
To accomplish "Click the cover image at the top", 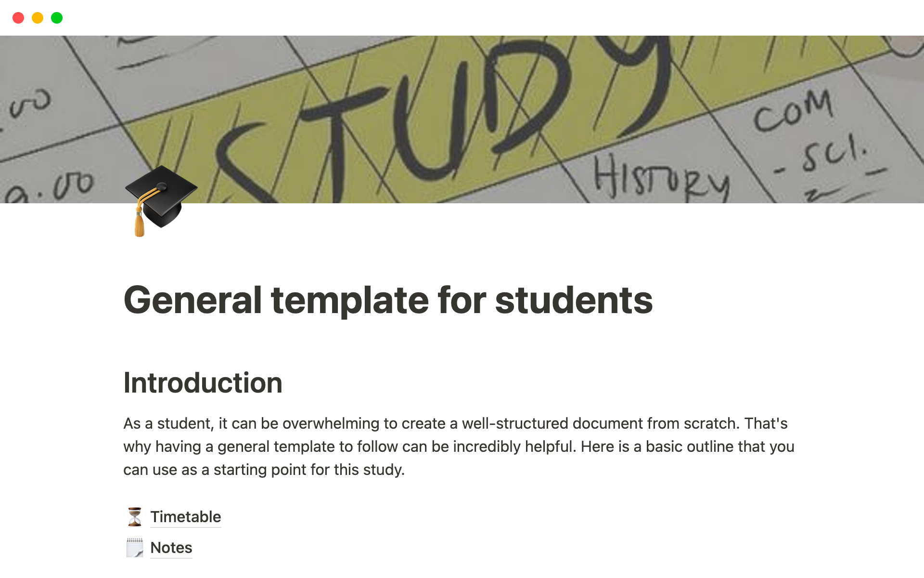I will coord(462,116).
